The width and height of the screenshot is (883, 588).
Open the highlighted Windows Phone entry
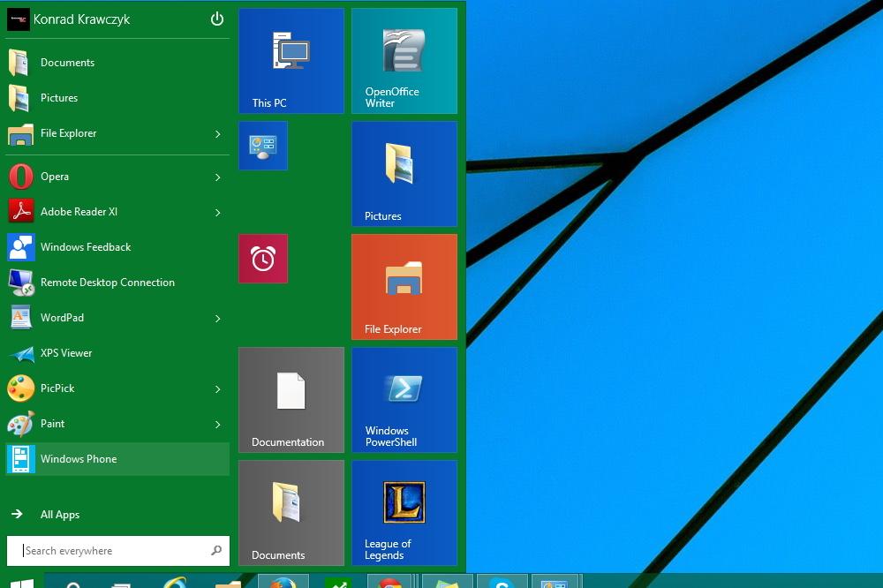coord(117,459)
